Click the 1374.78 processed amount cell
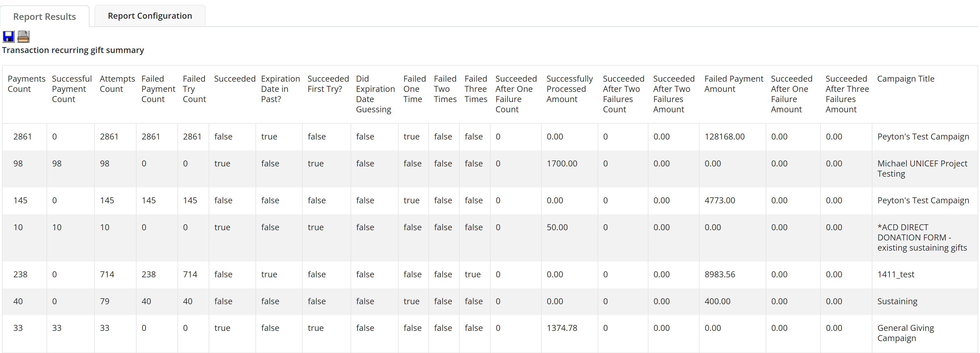 click(562, 328)
